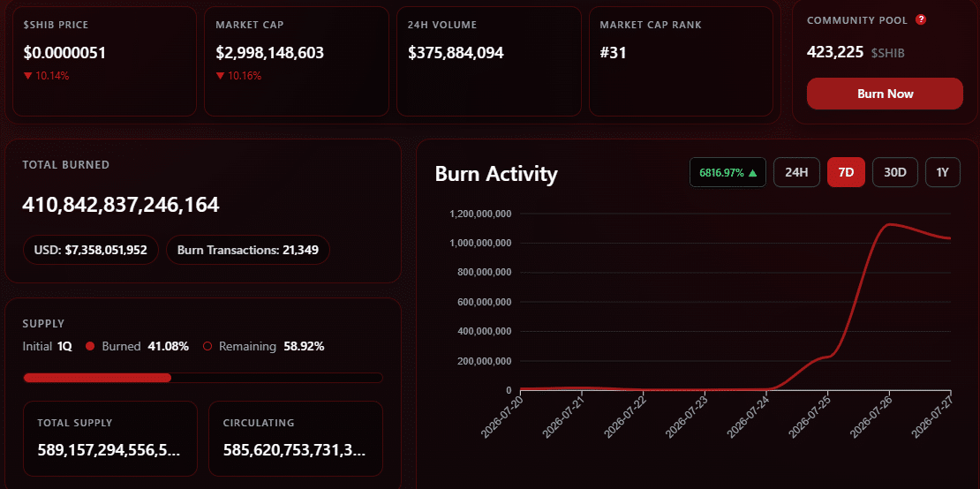
Task: Click the Burned red dot legend marker
Action: (89, 346)
